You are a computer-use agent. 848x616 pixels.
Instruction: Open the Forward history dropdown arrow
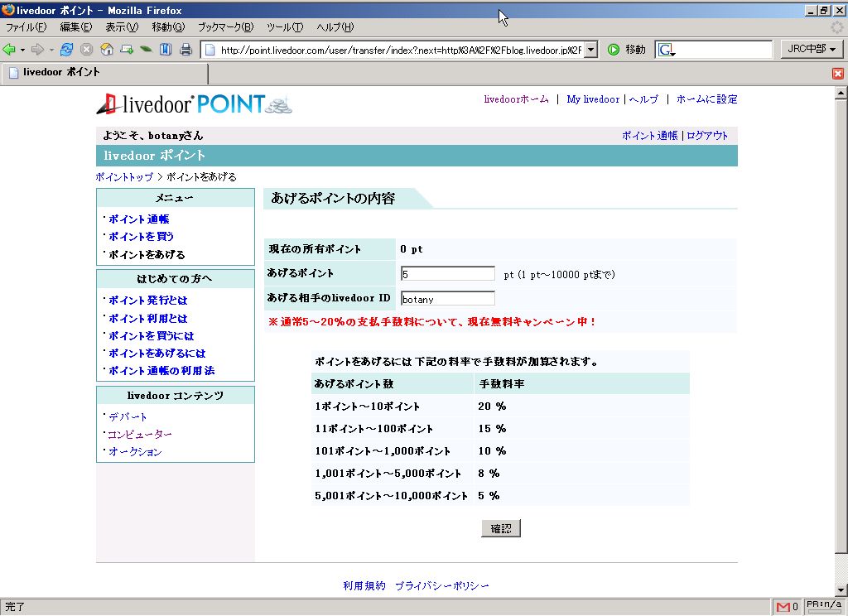click(51, 50)
